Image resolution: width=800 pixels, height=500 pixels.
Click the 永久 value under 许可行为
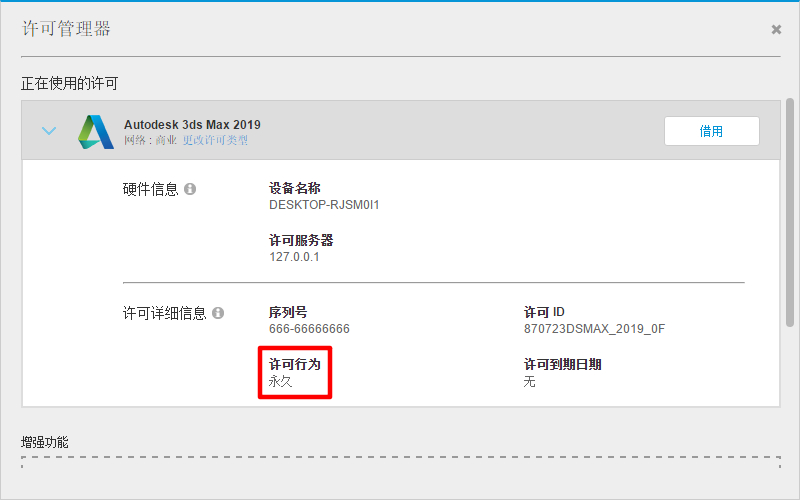click(x=281, y=381)
